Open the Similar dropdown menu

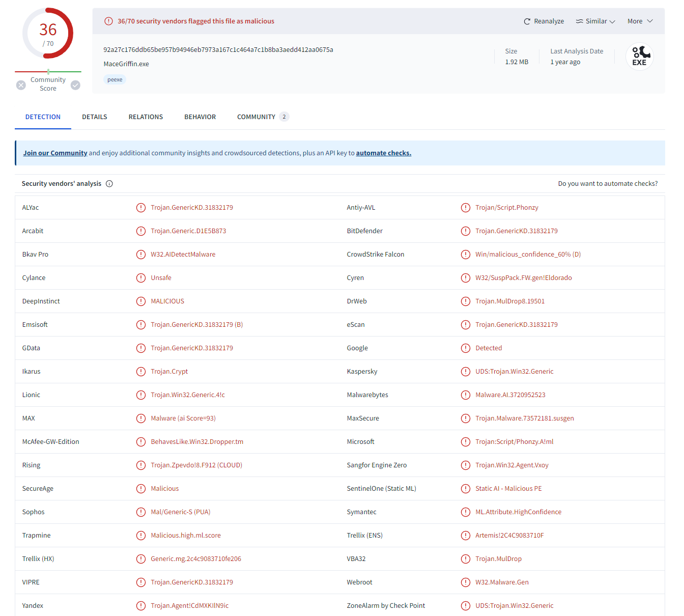coord(595,21)
